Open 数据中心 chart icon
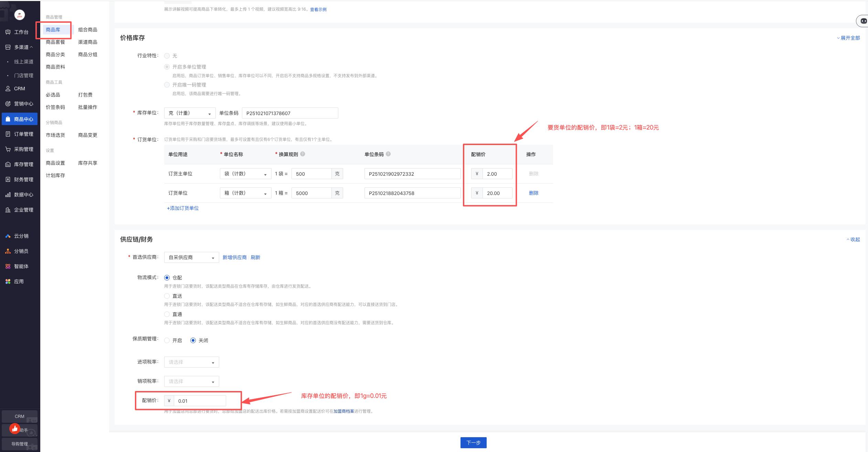This screenshot has height=452, width=868. click(8, 195)
